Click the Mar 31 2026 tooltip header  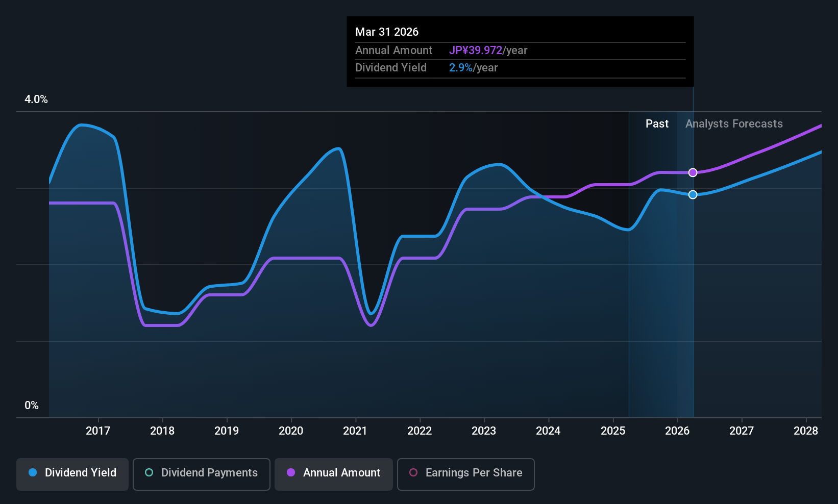(x=387, y=32)
